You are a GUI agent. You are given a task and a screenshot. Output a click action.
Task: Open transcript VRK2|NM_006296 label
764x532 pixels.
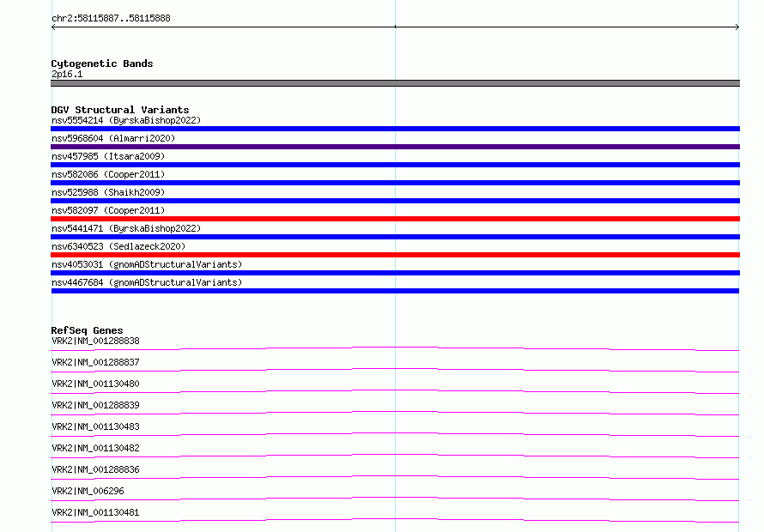click(x=88, y=491)
